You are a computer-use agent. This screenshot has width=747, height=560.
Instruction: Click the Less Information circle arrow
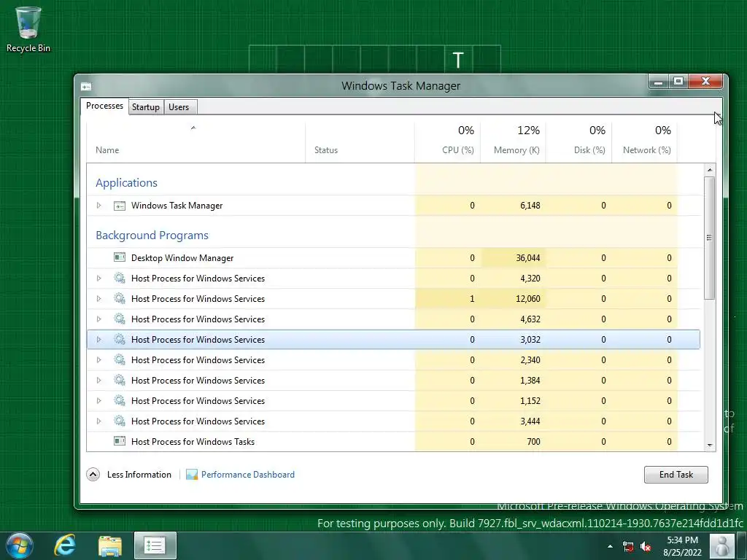pyautogui.click(x=93, y=474)
